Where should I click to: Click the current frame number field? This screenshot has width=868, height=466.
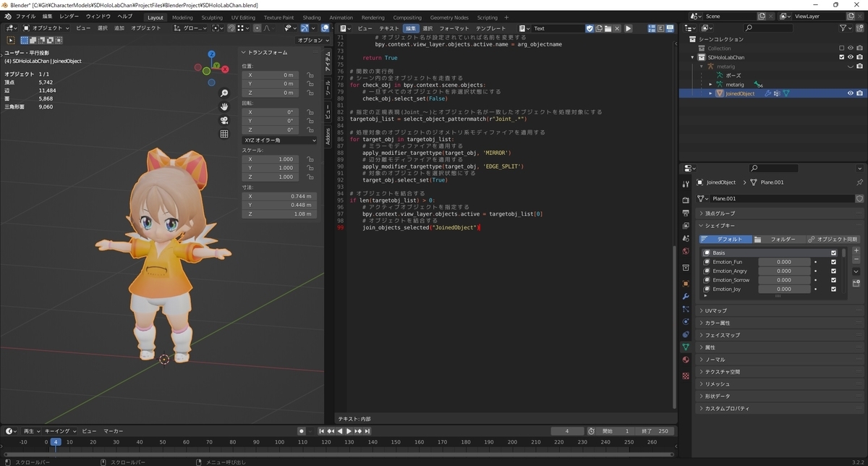coord(568,431)
